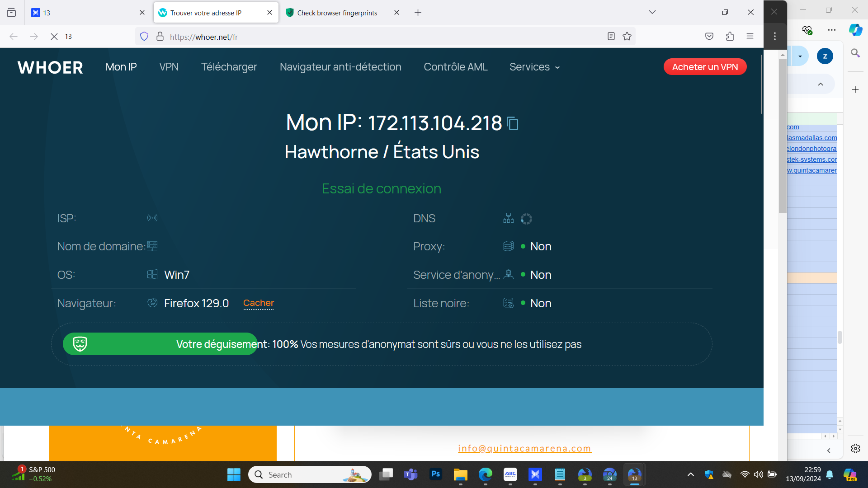
Task: Click the left chevron beside sidebar settings
Action: pos(829,450)
